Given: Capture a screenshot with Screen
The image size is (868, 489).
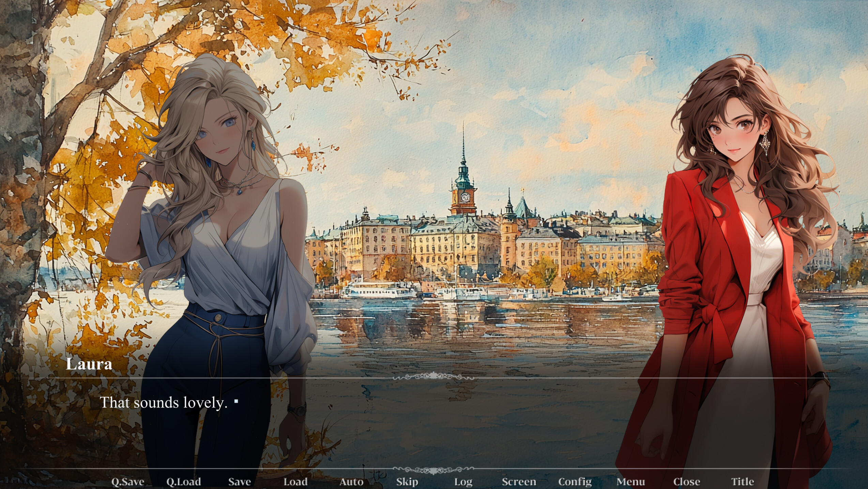Looking at the screenshot, I should coord(519,482).
